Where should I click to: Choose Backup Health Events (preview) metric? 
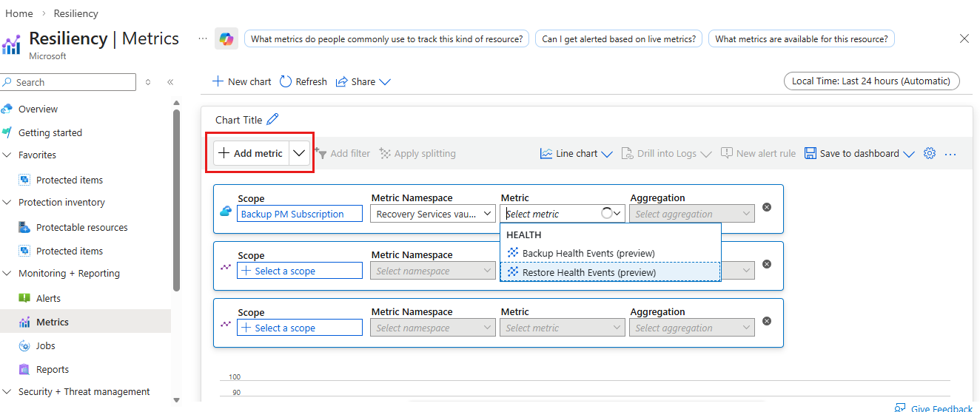(588, 253)
